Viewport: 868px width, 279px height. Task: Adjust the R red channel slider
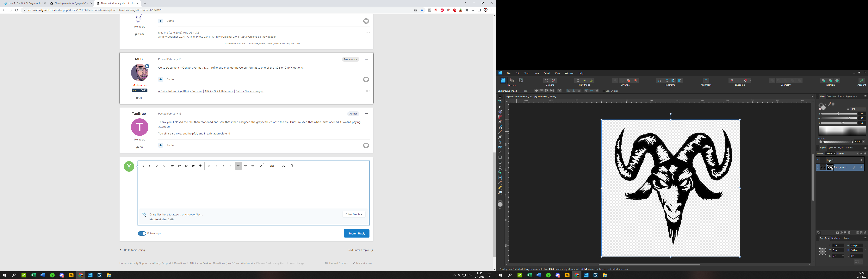839,114
